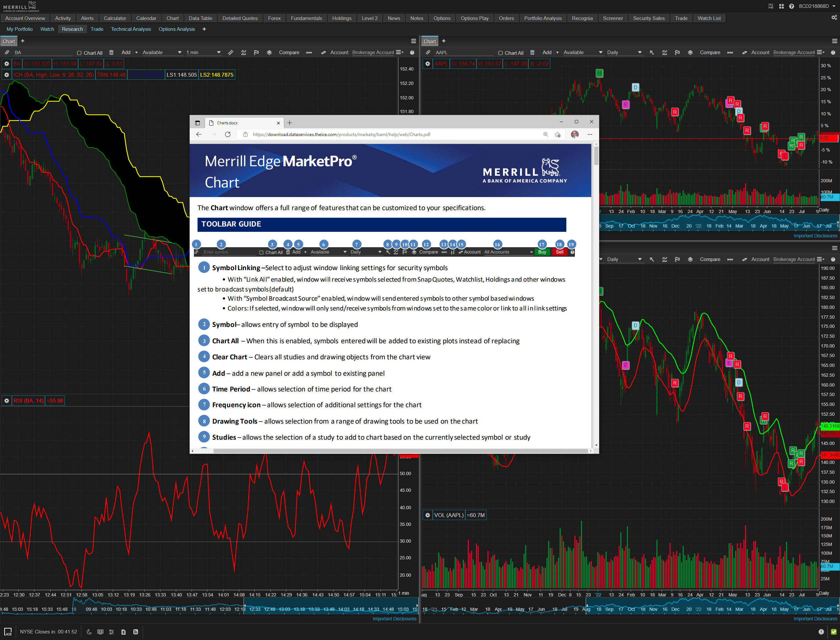Go back in the Charts.docx browser window
Screen dimensions: 840x640
tap(199, 134)
